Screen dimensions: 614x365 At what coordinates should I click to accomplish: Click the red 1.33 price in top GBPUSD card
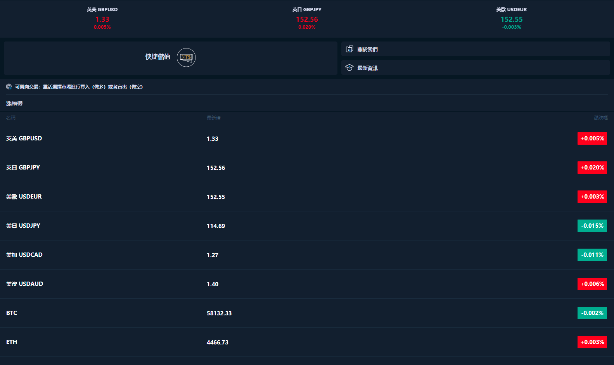tap(102, 19)
